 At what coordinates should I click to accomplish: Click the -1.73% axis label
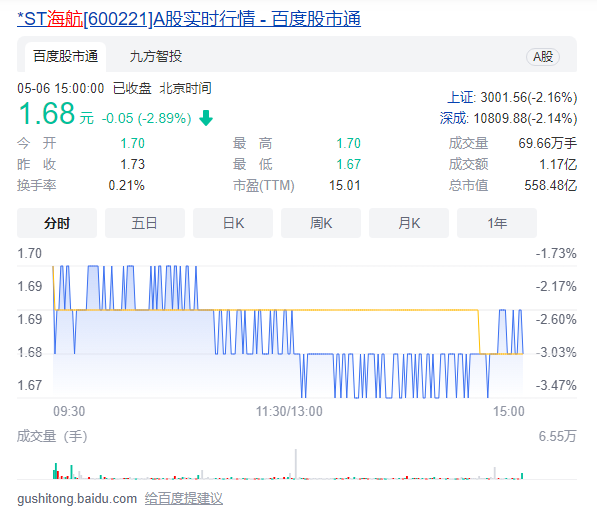[x=556, y=253]
